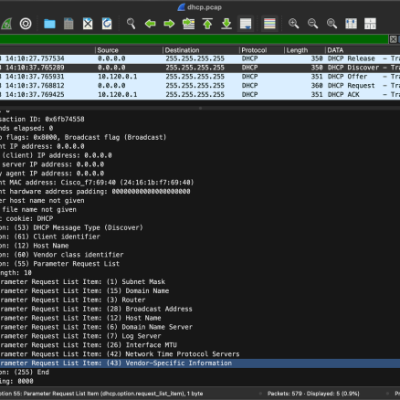Image resolution: width=400 pixels, height=400 pixels.
Task: Zoom in on packet text
Action: 294,24
